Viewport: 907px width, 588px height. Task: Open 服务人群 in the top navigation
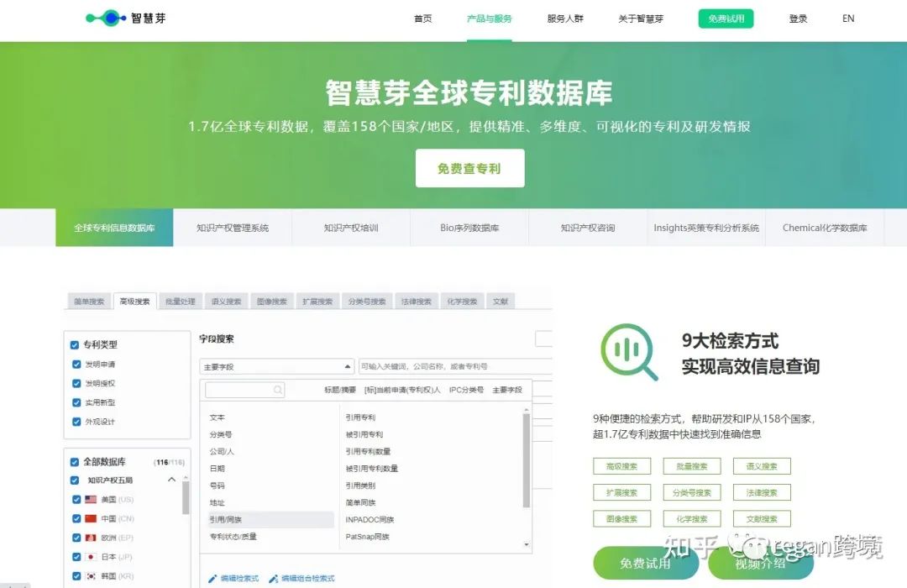(x=565, y=18)
